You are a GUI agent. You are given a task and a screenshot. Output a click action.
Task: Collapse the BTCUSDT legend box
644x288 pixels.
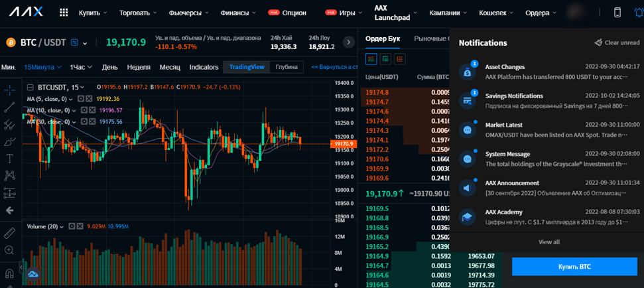click(x=30, y=88)
